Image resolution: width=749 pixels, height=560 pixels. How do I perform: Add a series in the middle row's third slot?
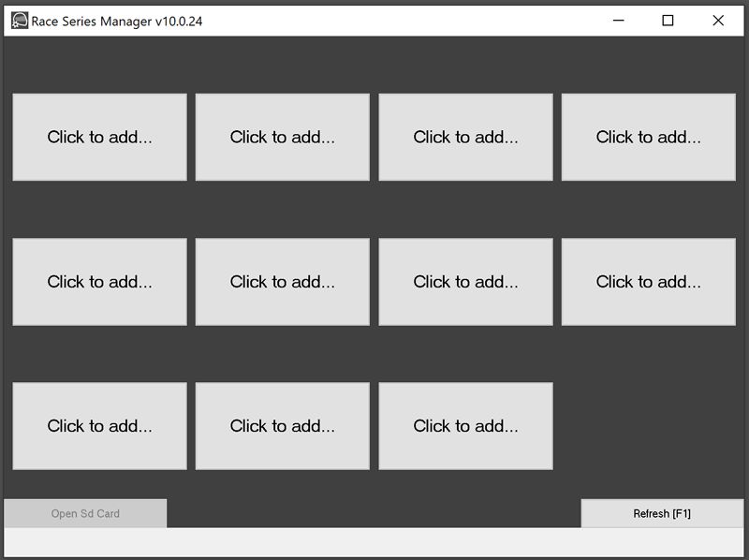coord(465,281)
